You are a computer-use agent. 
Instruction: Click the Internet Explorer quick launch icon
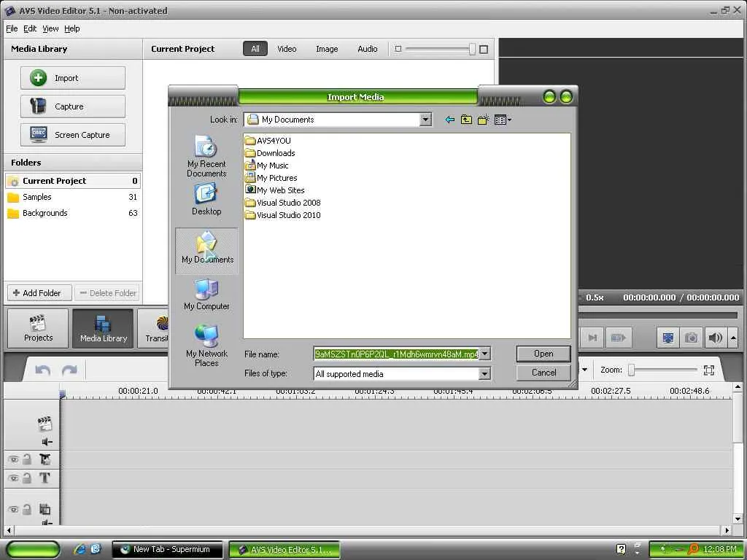[x=80, y=549]
